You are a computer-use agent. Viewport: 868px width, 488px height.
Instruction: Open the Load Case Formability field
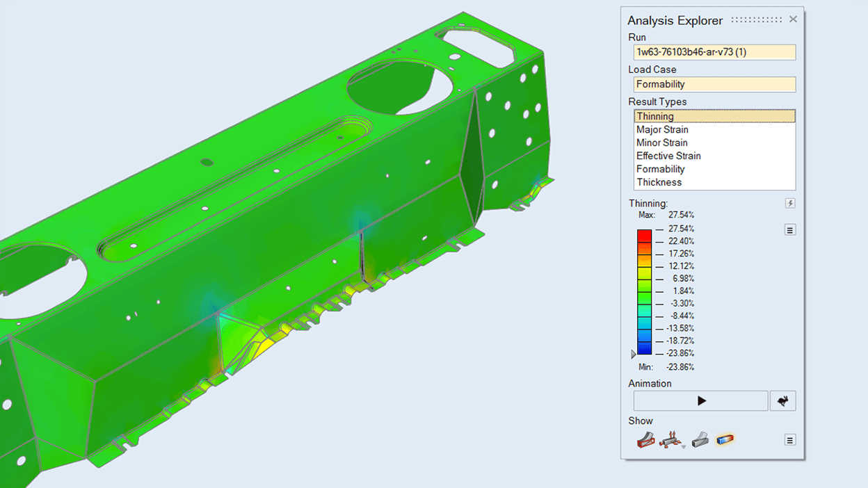[x=714, y=84]
